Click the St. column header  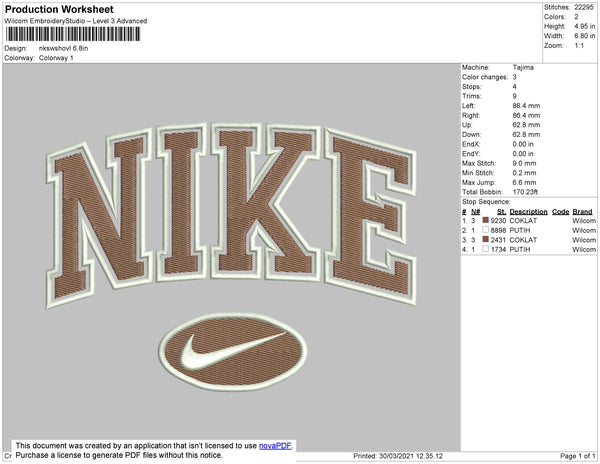tap(501, 212)
